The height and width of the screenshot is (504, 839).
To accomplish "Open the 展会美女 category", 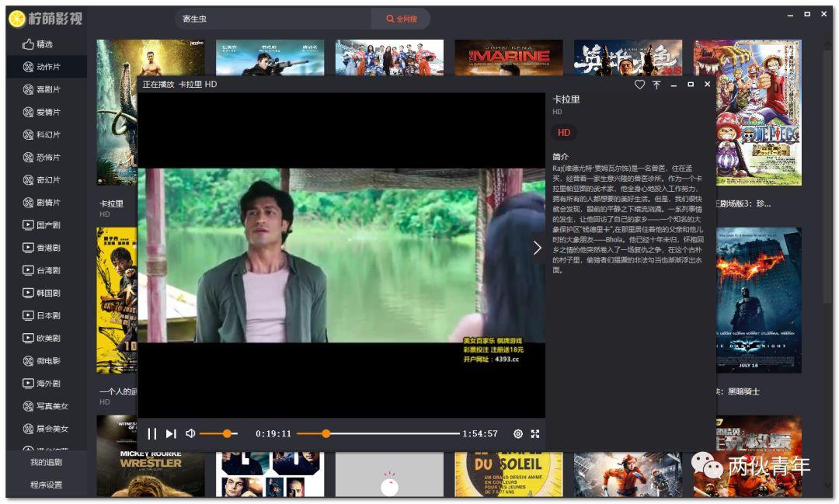I will click(46, 429).
